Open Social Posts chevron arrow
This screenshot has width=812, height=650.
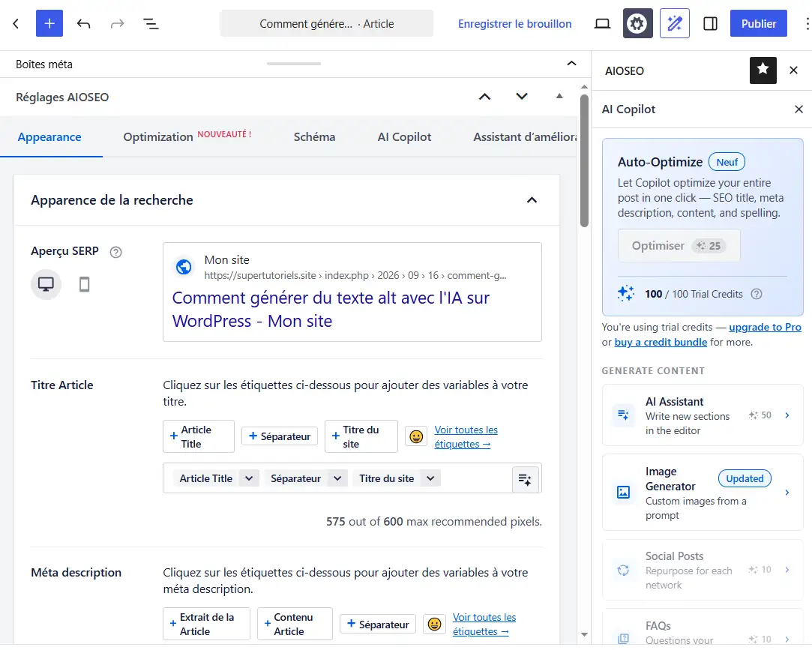(787, 570)
